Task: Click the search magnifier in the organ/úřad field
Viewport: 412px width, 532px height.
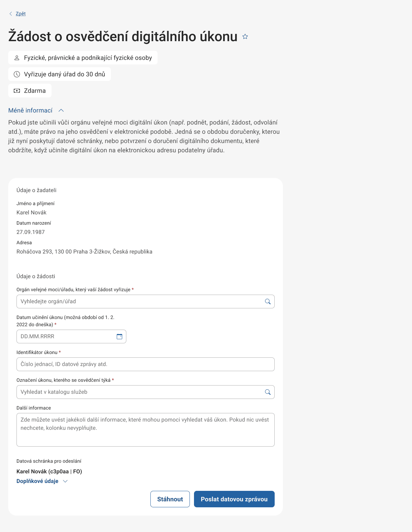Action: (x=268, y=302)
